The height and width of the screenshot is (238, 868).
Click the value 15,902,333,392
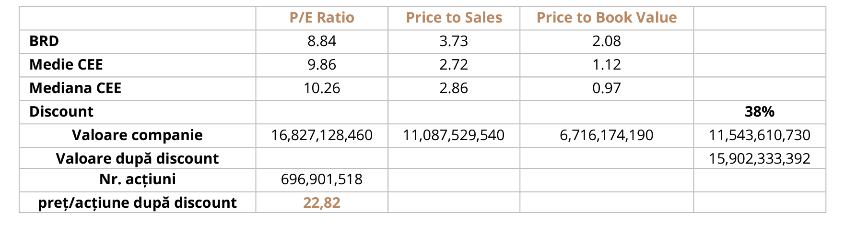pos(760,158)
